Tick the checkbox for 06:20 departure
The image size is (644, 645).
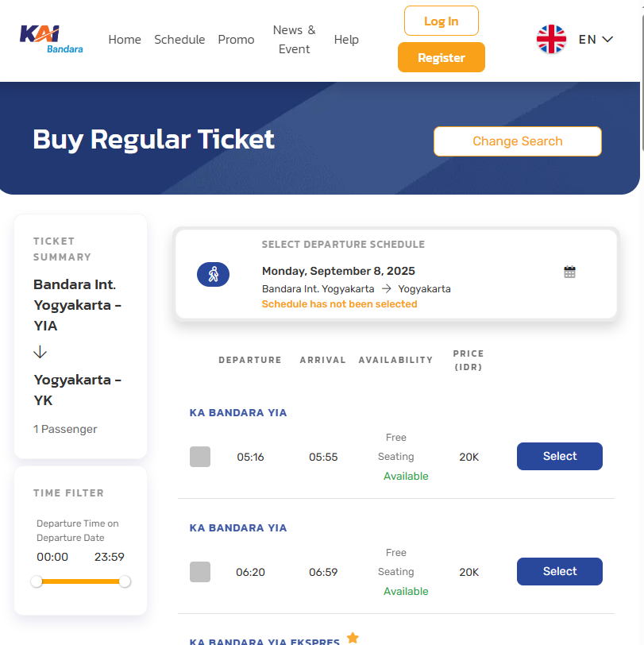(x=200, y=572)
